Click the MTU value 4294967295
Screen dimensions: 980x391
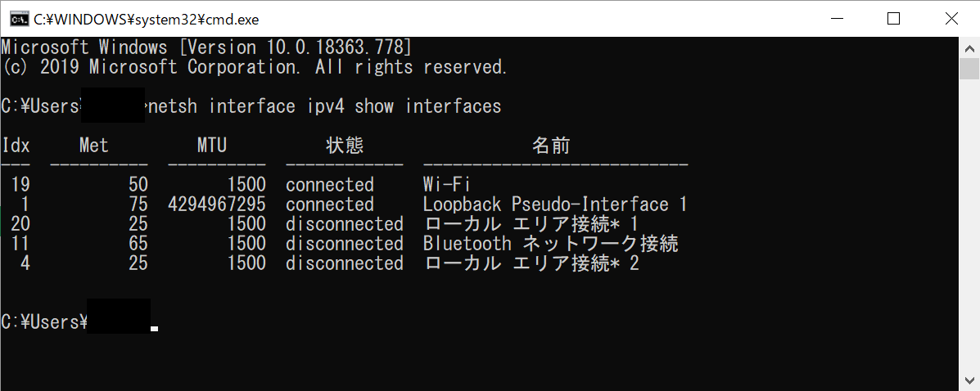pyautogui.click(x=217, y=204)
